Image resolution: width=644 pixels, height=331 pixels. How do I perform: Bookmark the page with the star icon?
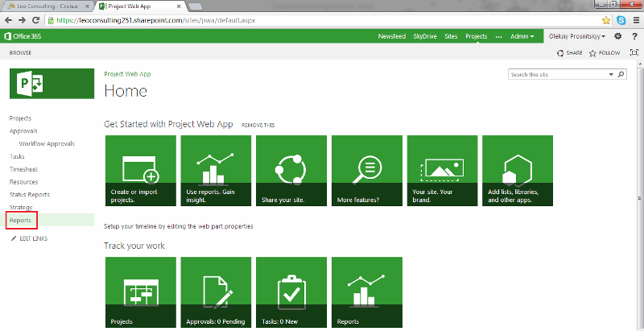click(606, 20)
